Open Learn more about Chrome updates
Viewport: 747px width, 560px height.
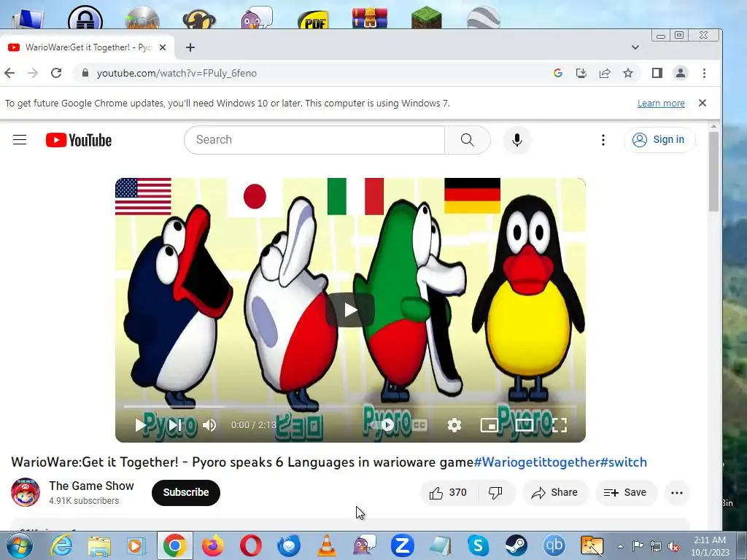(661, 104)
